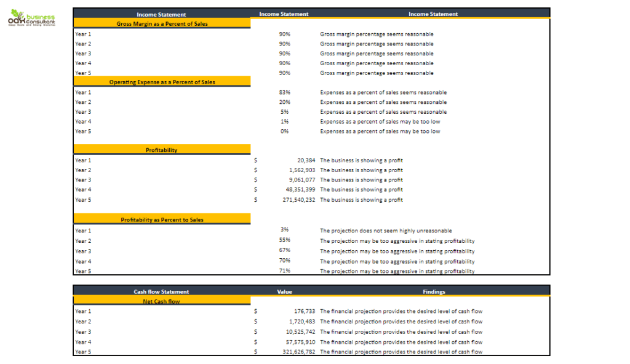Select Year 2 operating expense value 20%

pos(284,102)
